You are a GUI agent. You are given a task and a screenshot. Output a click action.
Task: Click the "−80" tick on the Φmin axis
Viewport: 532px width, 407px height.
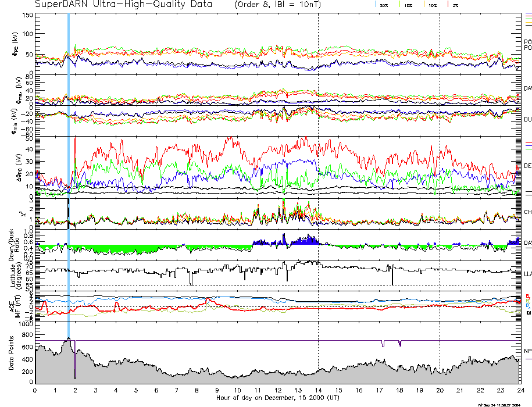27,135
